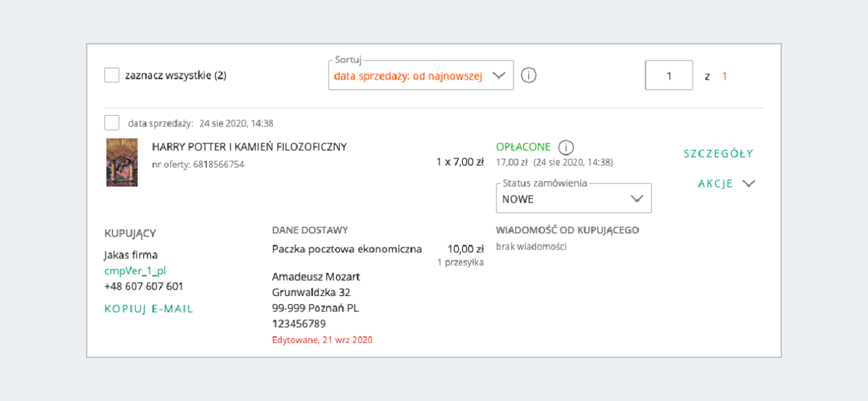868x401 pixels.
Task: Click the Harry Potter i Kamień Filozoficzny title
Action: [x=249, y=147]
